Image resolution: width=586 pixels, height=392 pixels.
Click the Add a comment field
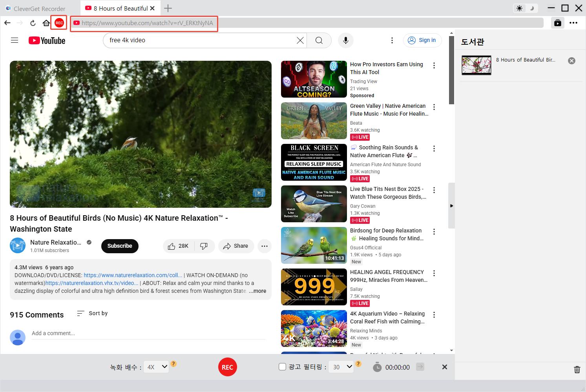[148, 333]
